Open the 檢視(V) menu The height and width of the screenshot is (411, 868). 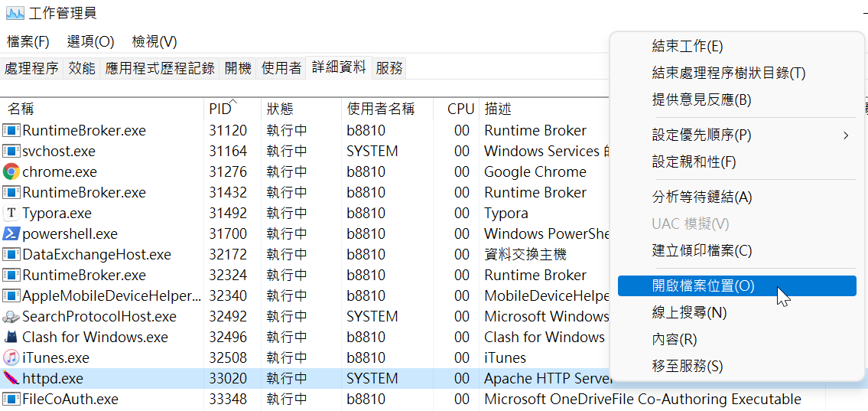coord(154,41)
